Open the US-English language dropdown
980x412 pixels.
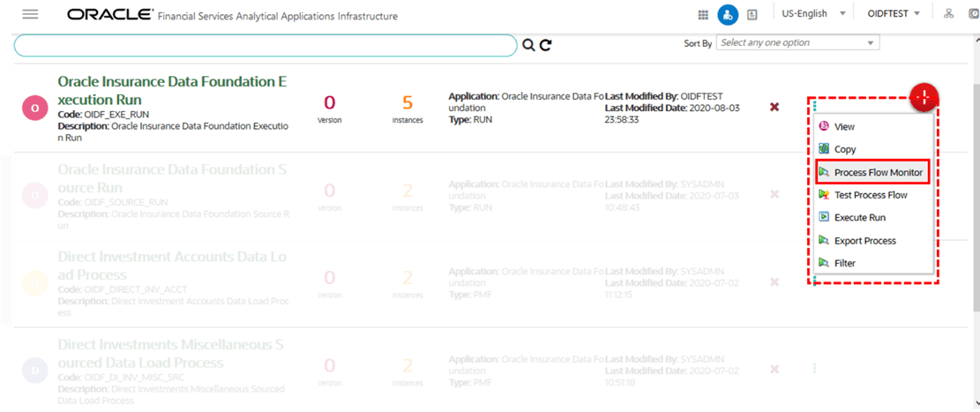(813, 14)
